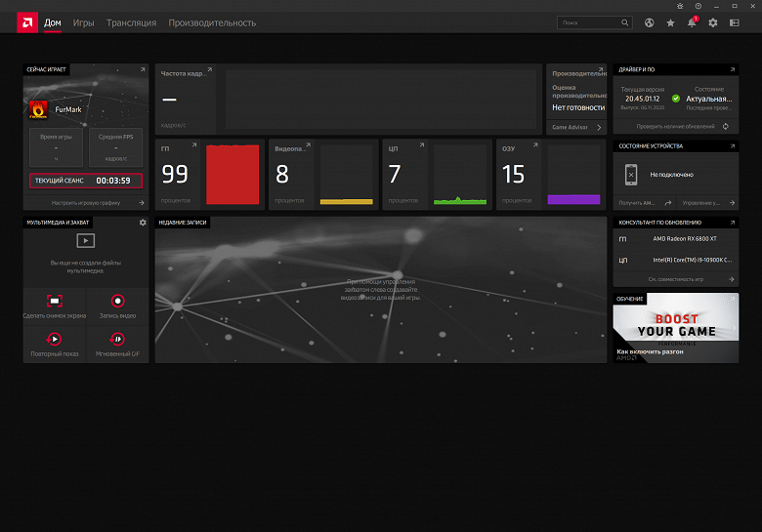Open the Трансляция tab
The width and height of the screenshot is (762, 532).
tap(131, 22)
